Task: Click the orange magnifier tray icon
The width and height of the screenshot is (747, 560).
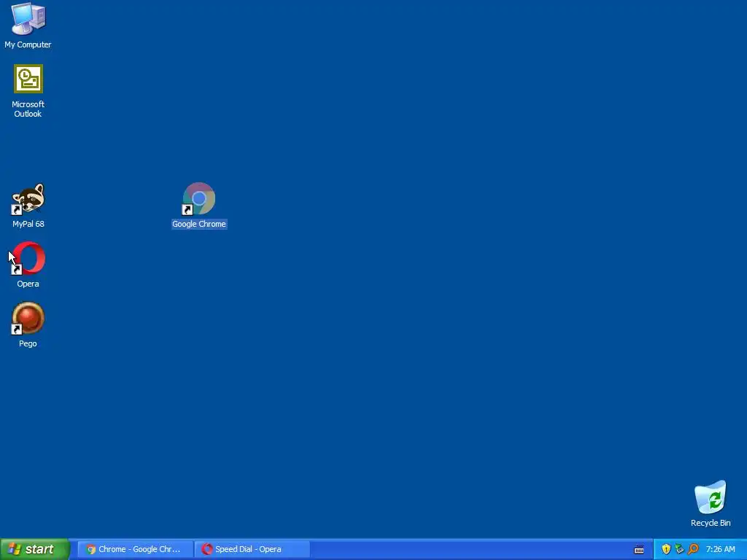Action: [x=693, y=549]
